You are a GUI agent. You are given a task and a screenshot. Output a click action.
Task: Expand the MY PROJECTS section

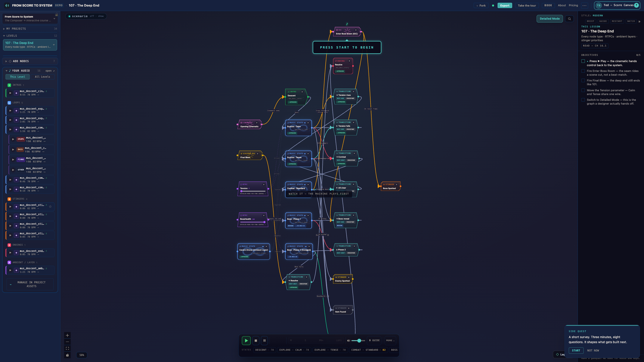click(30, 29)
